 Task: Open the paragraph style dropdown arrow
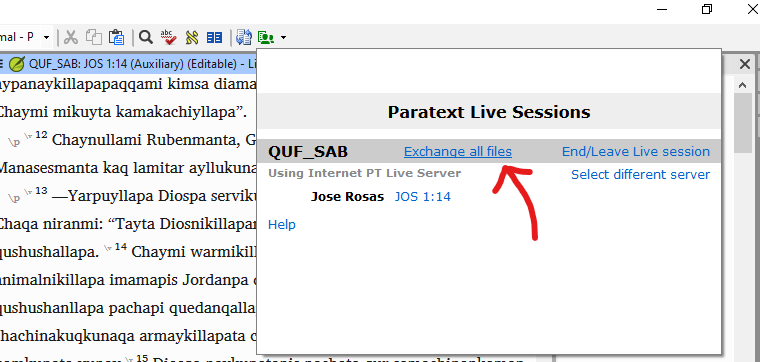pyautogui.click(x=47, y=37)
